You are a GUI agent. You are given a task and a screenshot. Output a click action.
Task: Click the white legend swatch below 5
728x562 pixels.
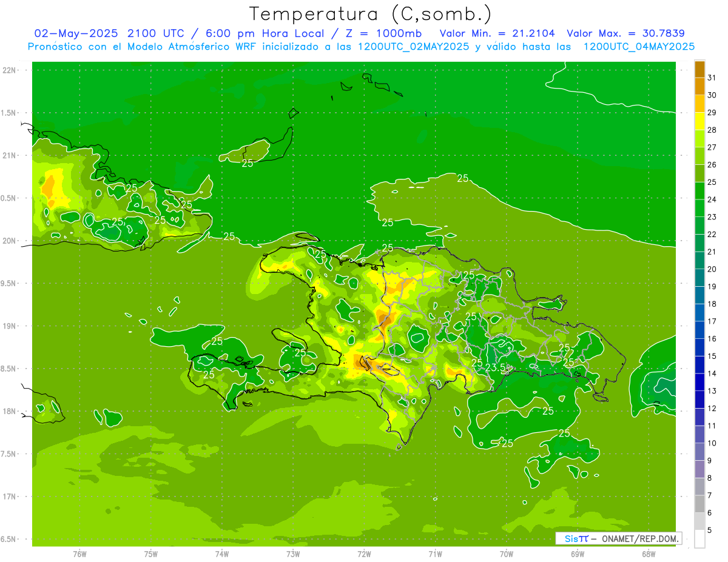click(699, 539)
